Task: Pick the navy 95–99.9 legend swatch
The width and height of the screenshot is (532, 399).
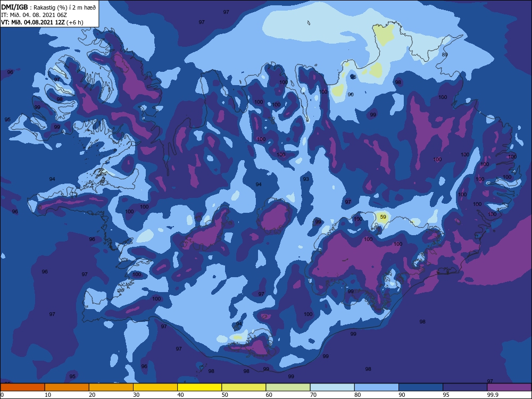Action: [x=465, y=387]
